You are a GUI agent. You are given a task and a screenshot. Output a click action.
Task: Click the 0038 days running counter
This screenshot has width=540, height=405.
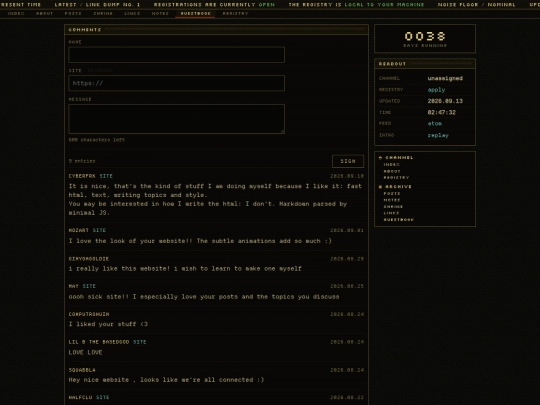[x=425, y=39]
